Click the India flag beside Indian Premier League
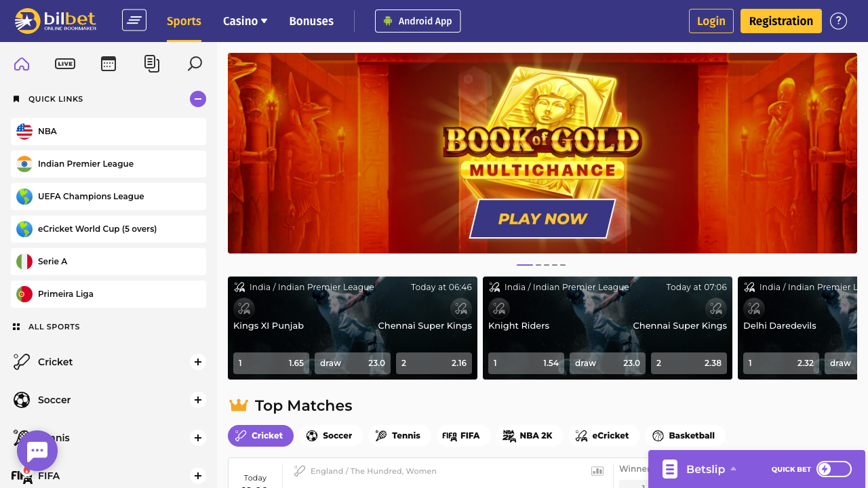The width and height of the screenshot is (868, 488). pyautogui.click(x=24, y=164)
